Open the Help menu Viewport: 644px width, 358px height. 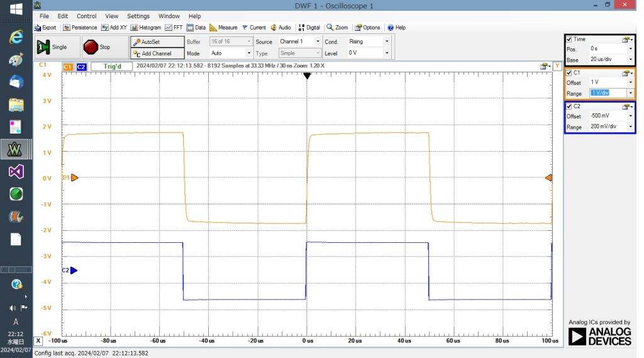pyautogui.click(x=194, y=16)
